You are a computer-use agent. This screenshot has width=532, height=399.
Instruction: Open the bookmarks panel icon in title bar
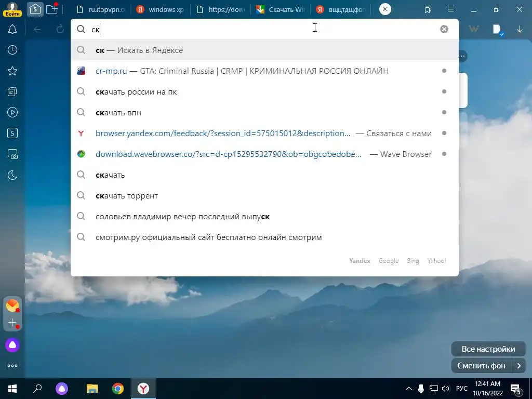[428, 9]
